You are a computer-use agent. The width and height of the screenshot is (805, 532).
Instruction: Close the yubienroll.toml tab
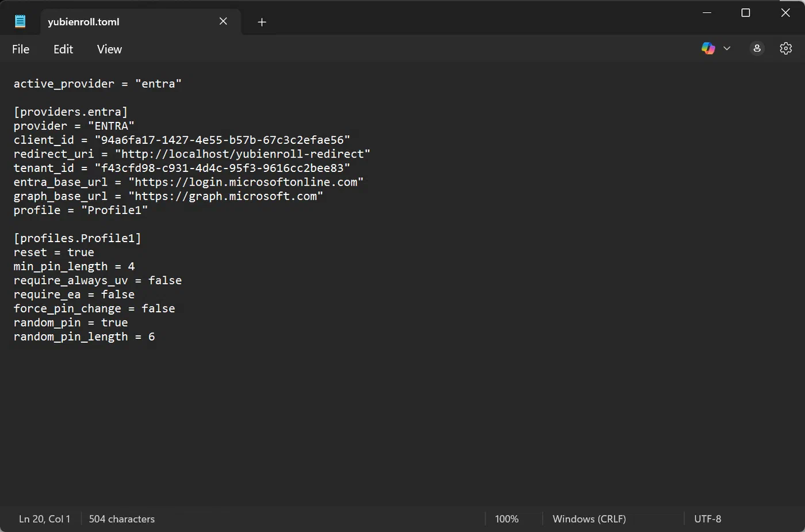(x=223, y=21)
